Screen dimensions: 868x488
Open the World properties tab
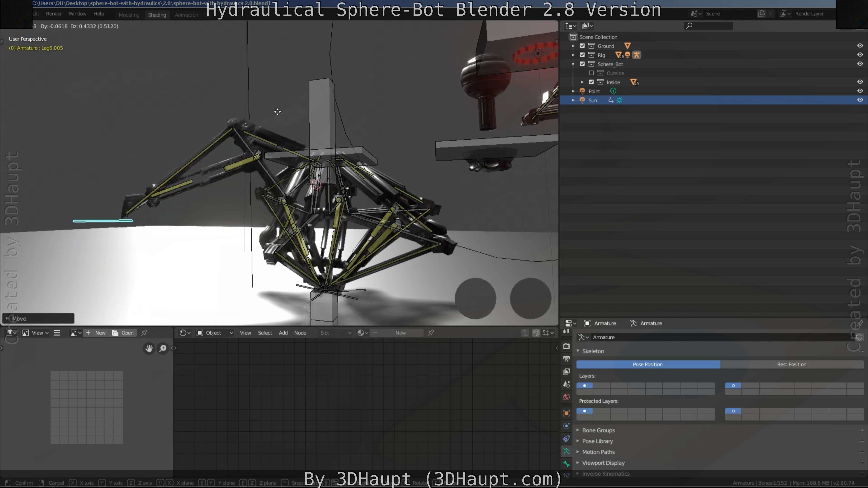point(566,397)
